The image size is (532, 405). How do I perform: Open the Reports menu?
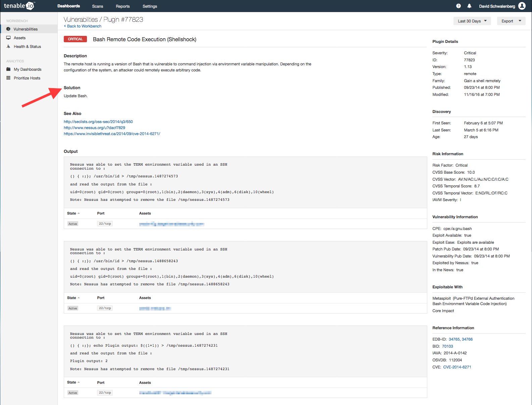[x=123, y=6]
